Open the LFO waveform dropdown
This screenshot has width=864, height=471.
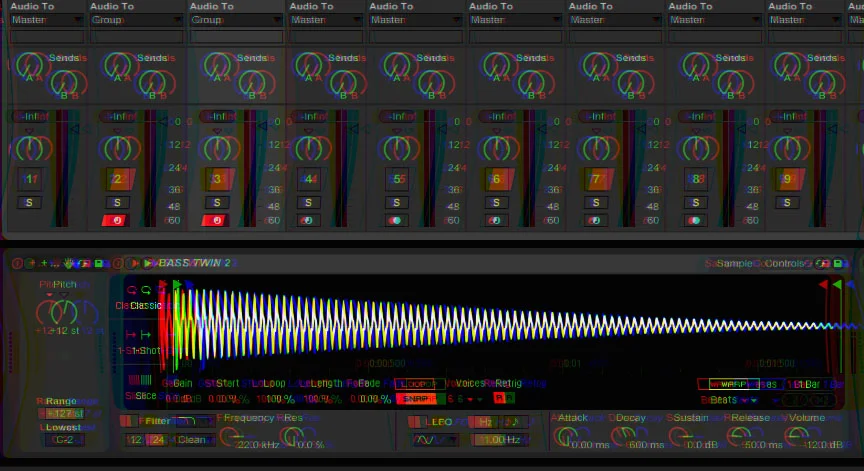coord(434,440)
